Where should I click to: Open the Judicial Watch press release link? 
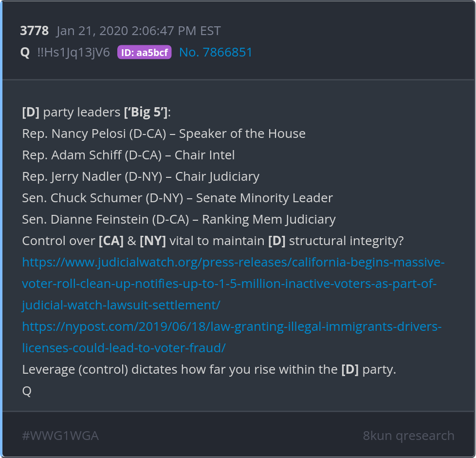coord(233,284)
